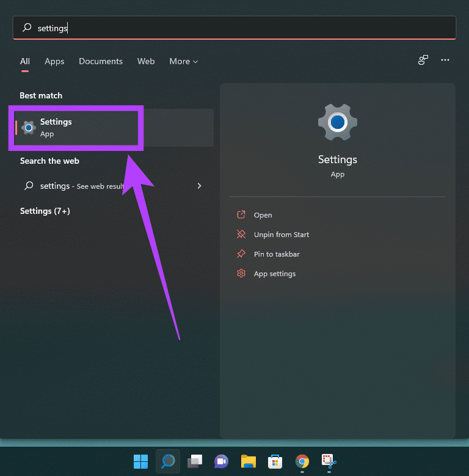Open Snipping Tool from the taskbar
This screenshot has height=476, width=469.
pyautogui.click(x=329, y=461)
